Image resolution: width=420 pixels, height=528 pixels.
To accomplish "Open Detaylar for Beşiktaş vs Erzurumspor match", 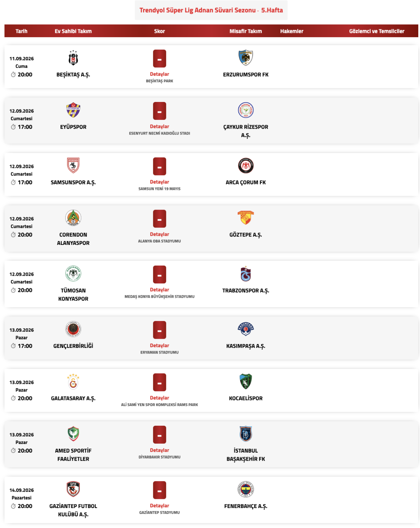I will 160,74.
